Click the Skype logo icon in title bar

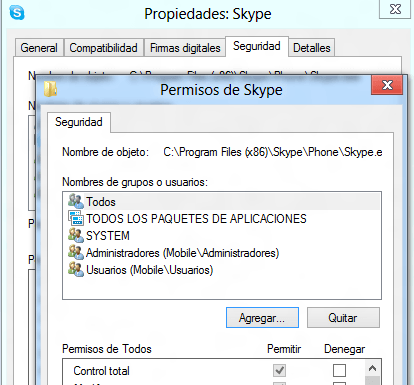click(17, 13)
